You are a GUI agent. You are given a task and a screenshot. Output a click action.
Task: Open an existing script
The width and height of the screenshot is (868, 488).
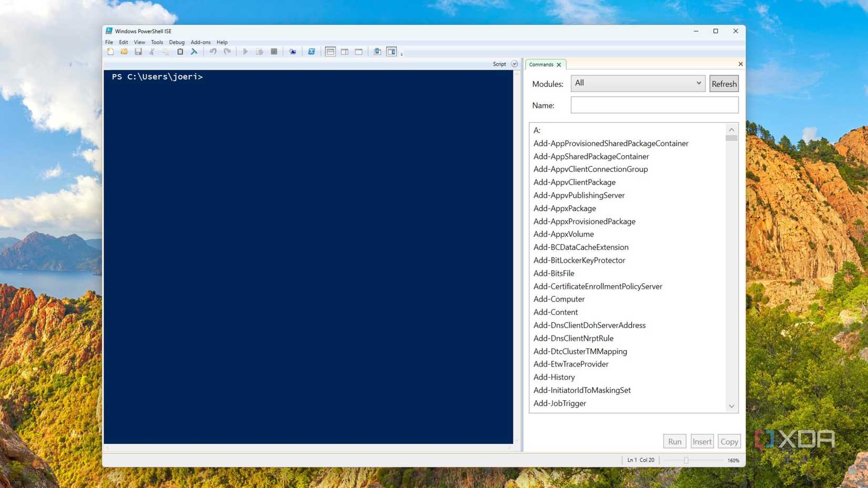[x=124, y=51]
